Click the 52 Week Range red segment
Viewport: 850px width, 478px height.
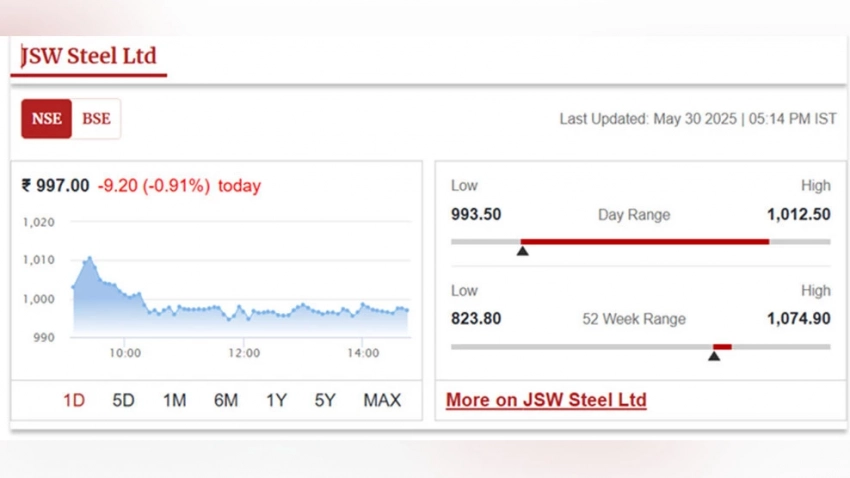[722, 347]
